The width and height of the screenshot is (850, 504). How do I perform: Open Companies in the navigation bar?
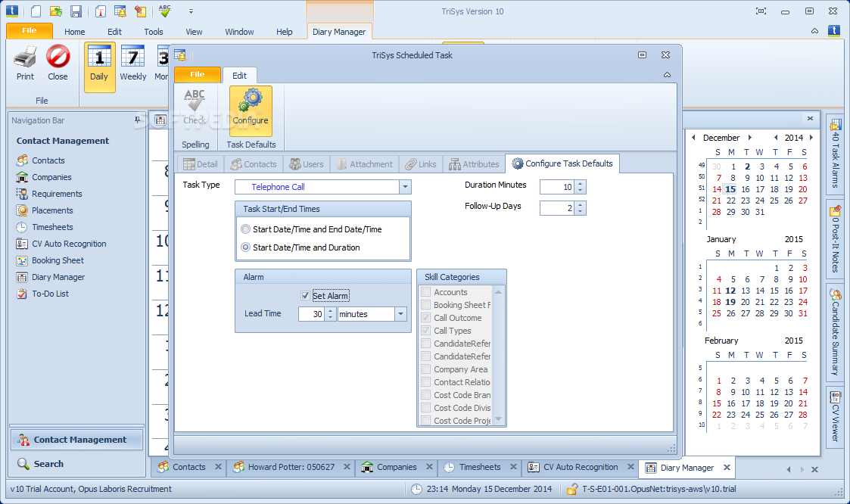point(51,177)
